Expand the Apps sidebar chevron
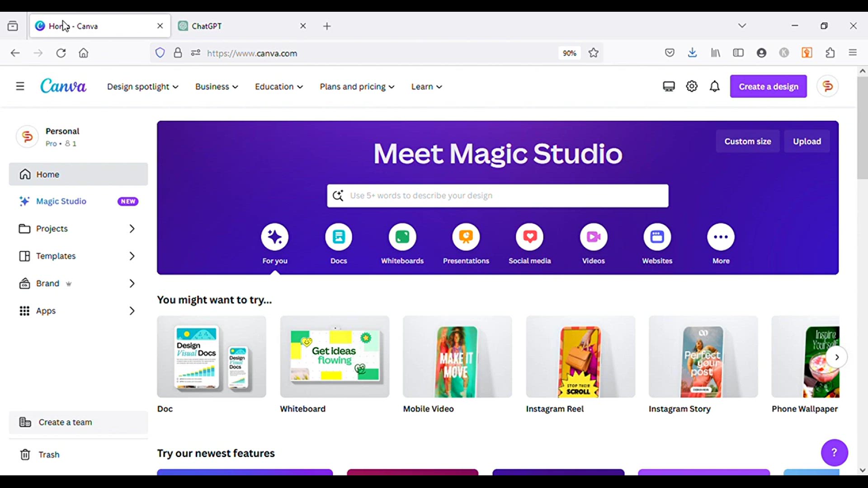The image size is (868, 488). [132, 311]
